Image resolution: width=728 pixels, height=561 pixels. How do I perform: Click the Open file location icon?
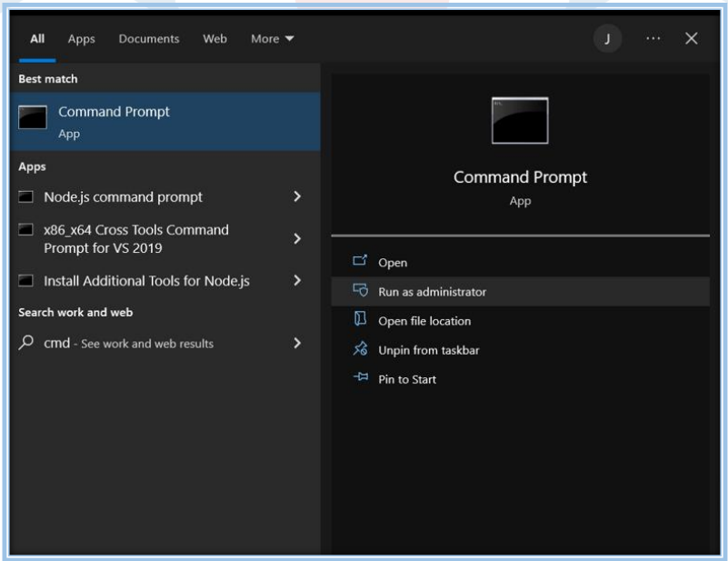pos(360,320)
